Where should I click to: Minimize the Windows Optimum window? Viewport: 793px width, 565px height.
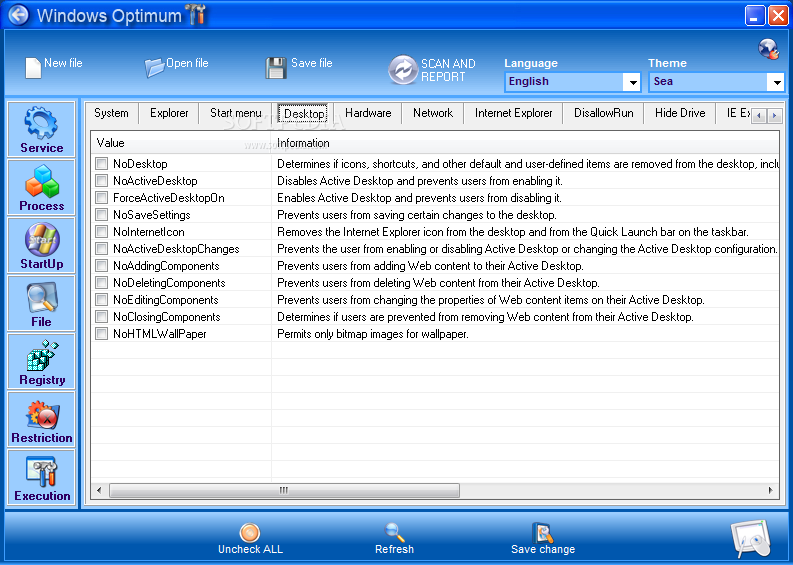coord(755,16)
